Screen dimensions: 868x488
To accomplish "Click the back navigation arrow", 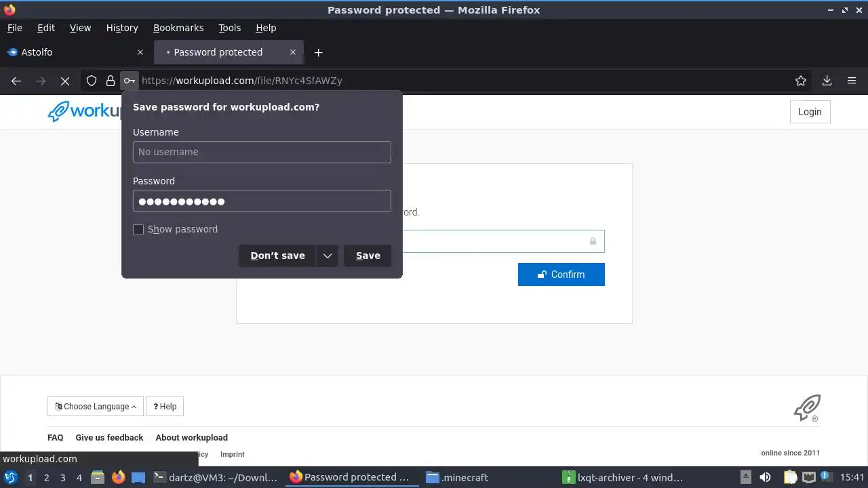I will [x=16, y=81].
